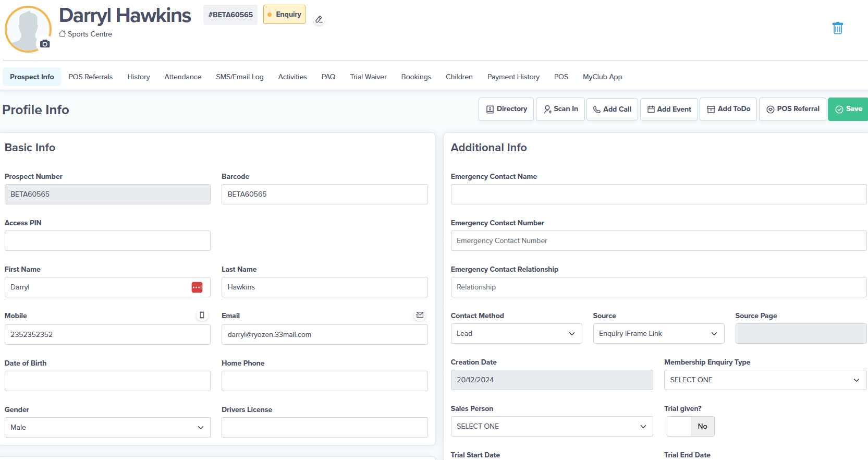Click Emergency Contact Relationship field
The height and width of the screenshot is (460, 868).
pyautogui.click(x=658, y=287)
